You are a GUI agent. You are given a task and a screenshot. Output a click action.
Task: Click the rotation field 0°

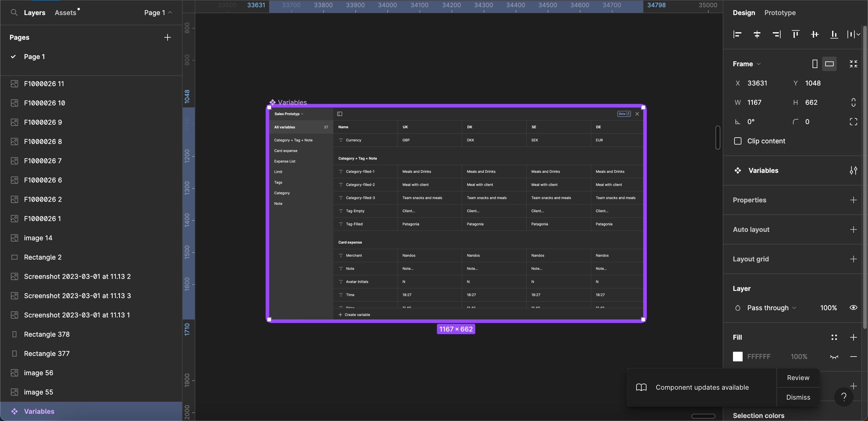tap(751, 122)
